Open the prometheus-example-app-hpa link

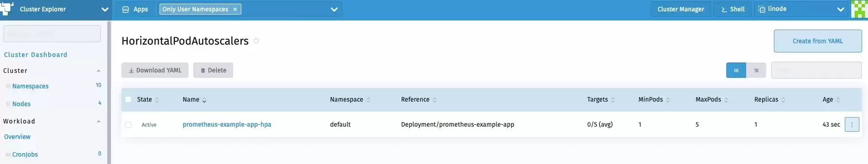(x=227, y=124)
